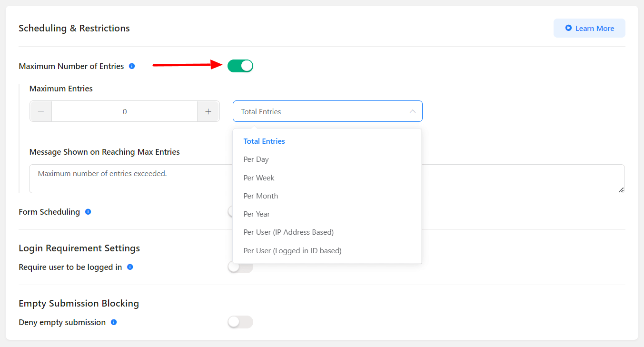Disable the Maximum Number of Entries toggle

(x=240, y=66)
